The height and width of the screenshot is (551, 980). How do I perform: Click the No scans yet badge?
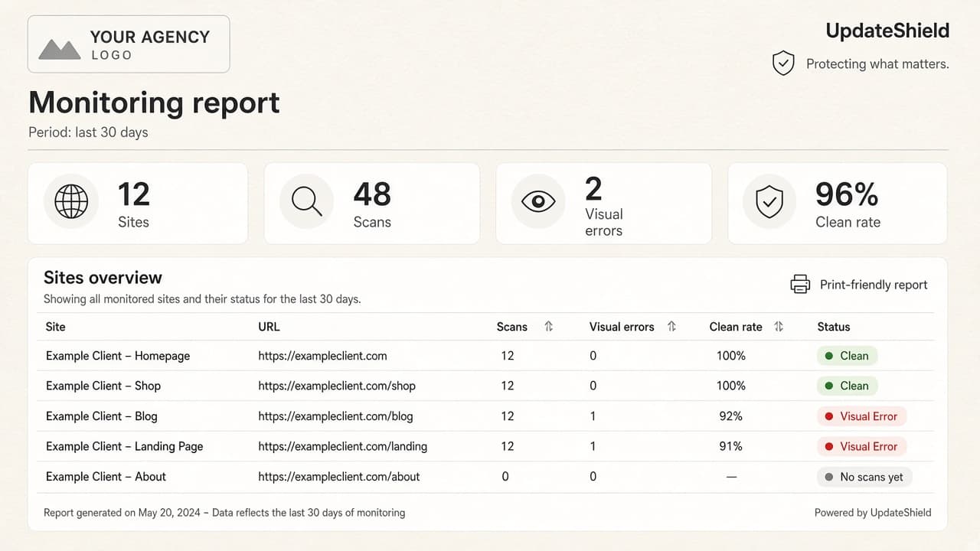pos(864,477)
